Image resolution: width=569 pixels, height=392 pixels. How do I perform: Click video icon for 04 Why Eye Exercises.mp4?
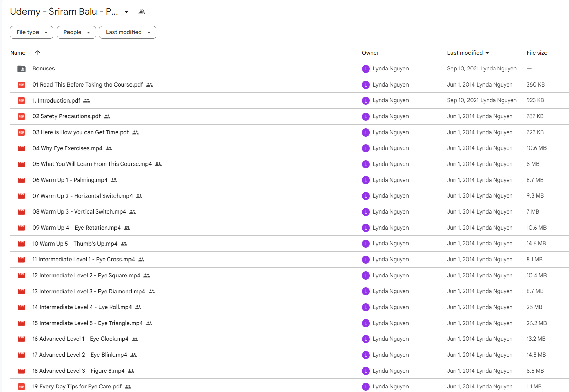pyautogui.click(x=21, y=148)
